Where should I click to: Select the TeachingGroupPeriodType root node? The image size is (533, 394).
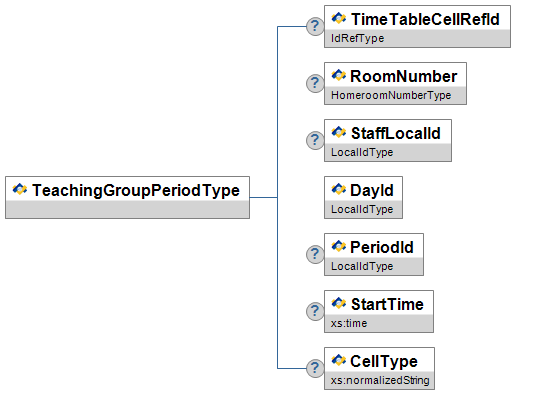[127, 198]
